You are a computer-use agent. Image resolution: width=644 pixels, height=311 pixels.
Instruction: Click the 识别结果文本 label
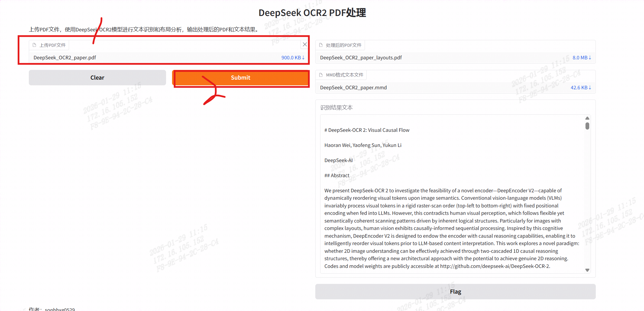336,108
